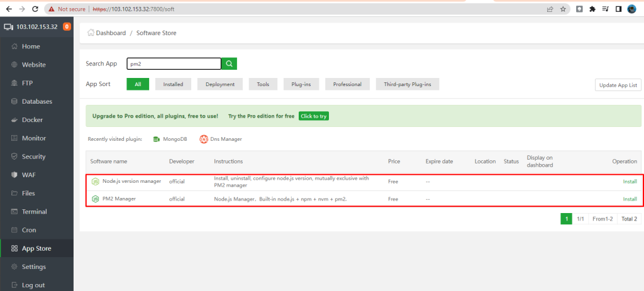Click the browser address bar URL
644x291 pixels.
point(134,9)
